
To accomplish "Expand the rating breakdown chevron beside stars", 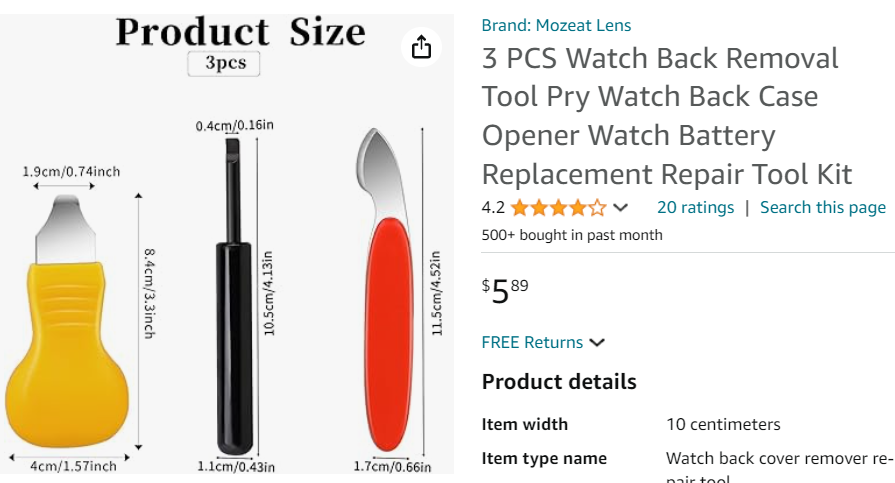I will tap(621, 208).
